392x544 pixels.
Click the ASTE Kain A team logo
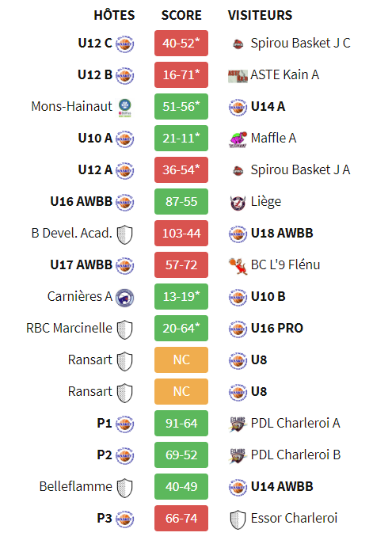(238, 76)
